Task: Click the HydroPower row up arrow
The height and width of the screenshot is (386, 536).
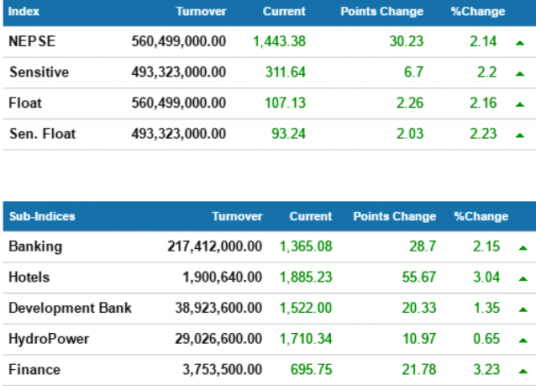Action: 523,341
